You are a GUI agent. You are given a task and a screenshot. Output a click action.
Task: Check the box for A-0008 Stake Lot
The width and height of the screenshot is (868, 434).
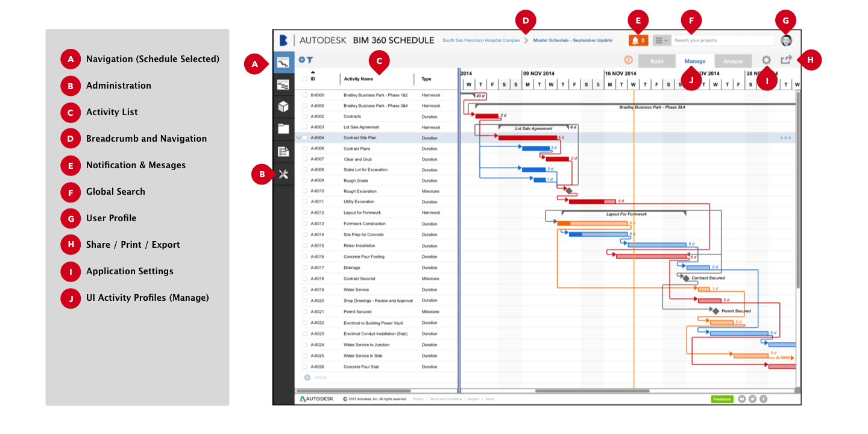(x=305, y=169)
